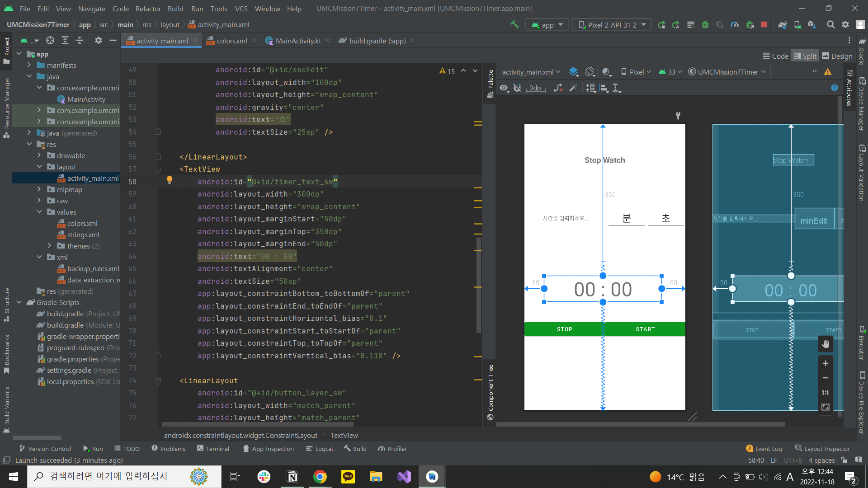This screenshot has height=488, width=868.
Task: Open the Orientation for Preview dropdown
Action: pyautogui.click(x=590, y=72)
